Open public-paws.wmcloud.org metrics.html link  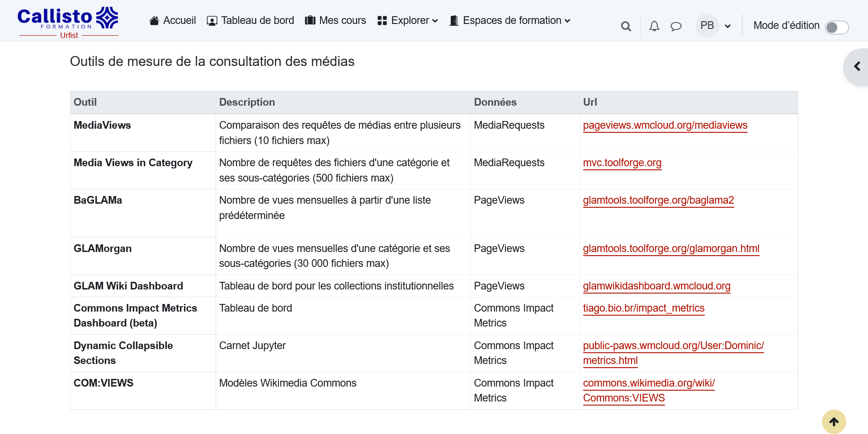click(673, 353)
